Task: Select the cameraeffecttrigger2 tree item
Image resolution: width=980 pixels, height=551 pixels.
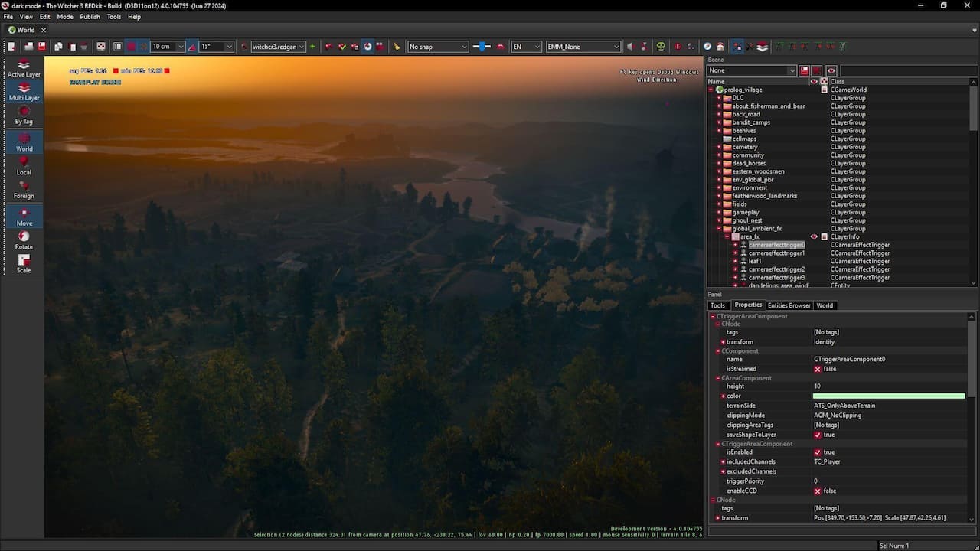Action: pos(776,269)
